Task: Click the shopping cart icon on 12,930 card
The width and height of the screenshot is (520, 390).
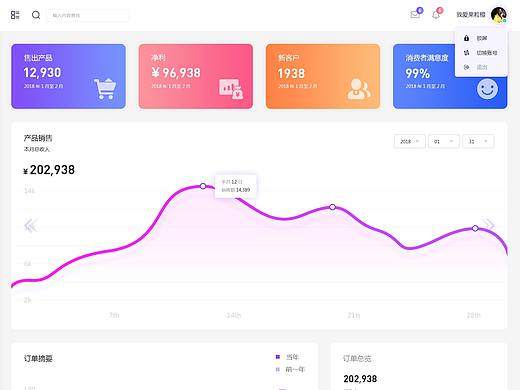Action: (105, 89)
